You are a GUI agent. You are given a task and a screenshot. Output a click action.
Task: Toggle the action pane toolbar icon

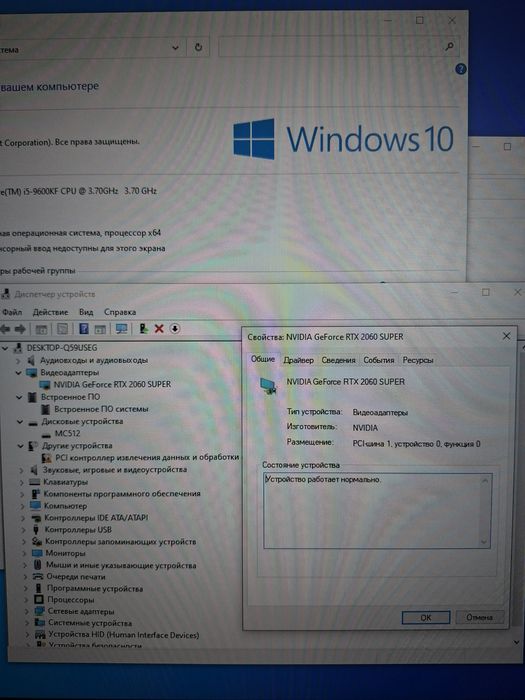click(100, 329)
